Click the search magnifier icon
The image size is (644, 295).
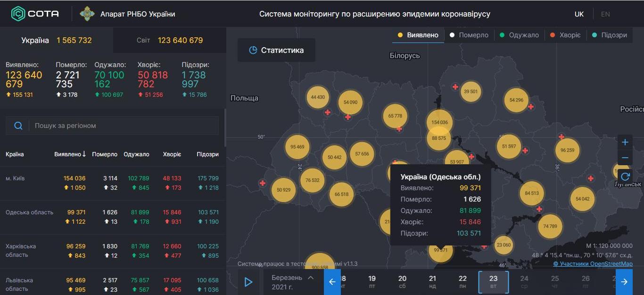(18, 126)
